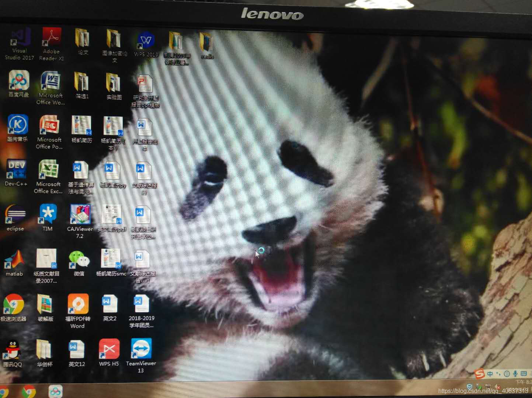Select the 杨凯简历 document

[81, 129]
